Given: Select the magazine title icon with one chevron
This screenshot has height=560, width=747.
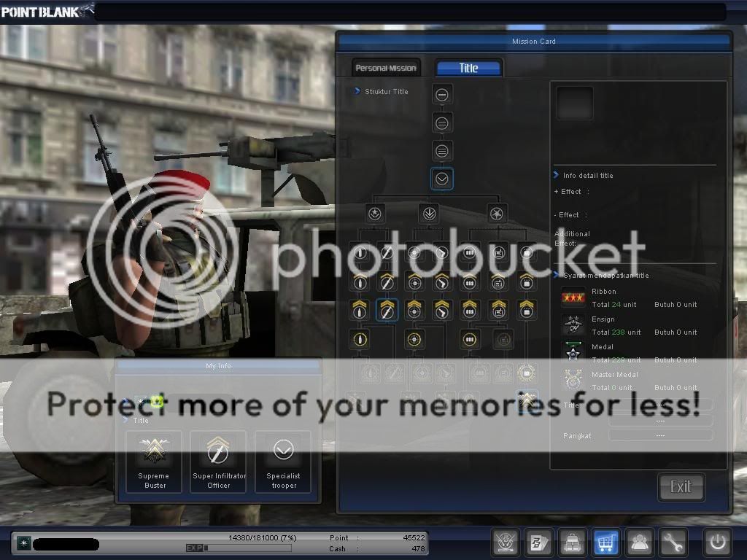Looking at the screenshot, I should tap(469, 282).
